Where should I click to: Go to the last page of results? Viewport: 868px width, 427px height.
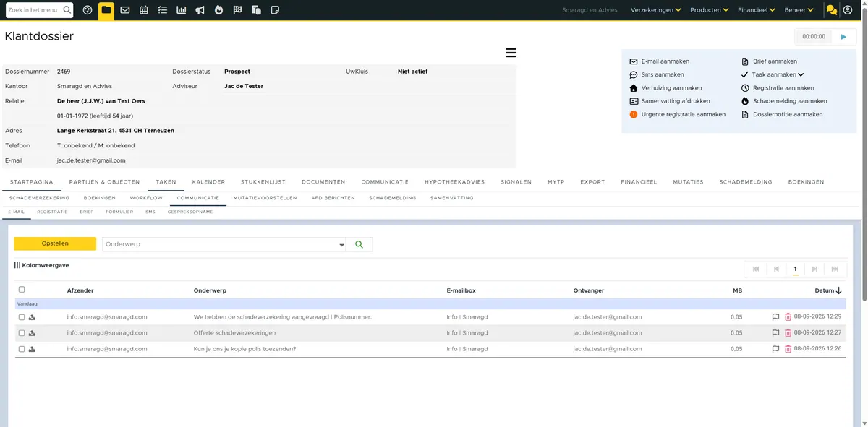click(835, 269)
